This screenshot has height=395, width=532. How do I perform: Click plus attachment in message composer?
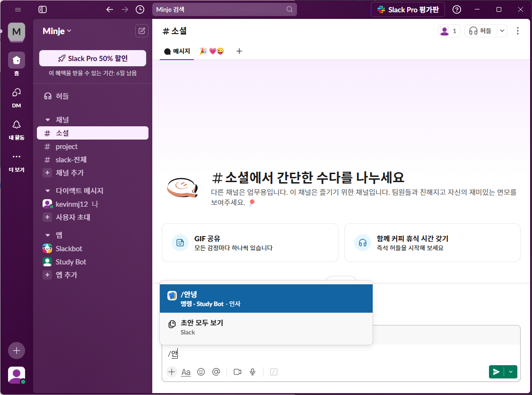point(172,372)
